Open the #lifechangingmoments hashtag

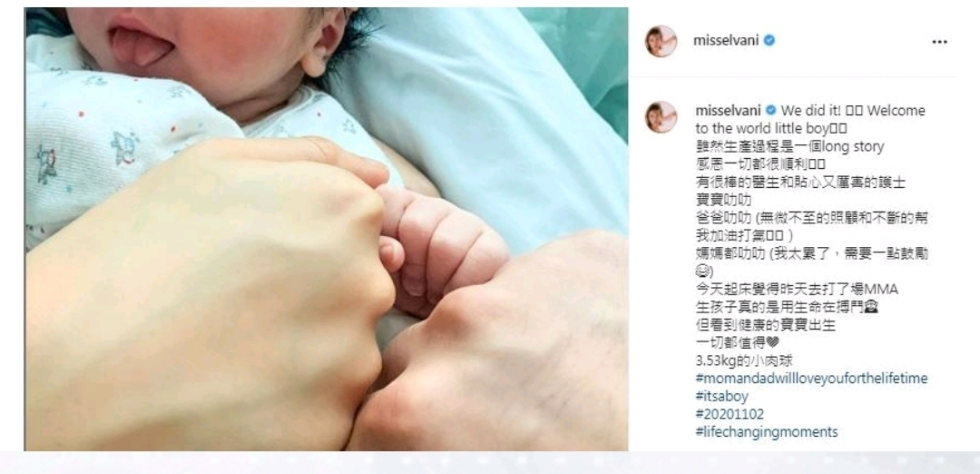click(766, 432)
